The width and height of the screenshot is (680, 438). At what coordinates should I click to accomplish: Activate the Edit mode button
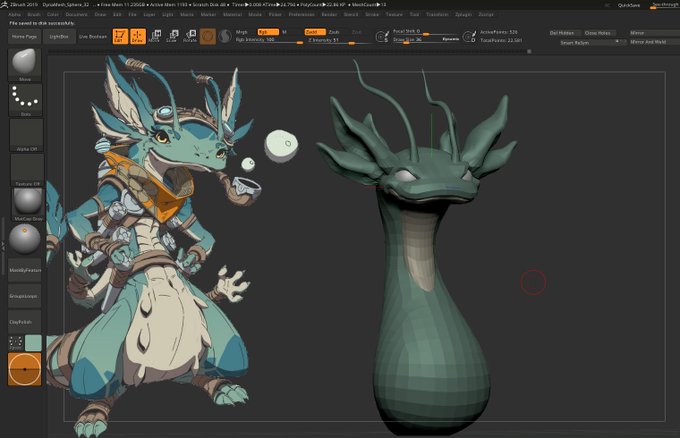point(120,36)
